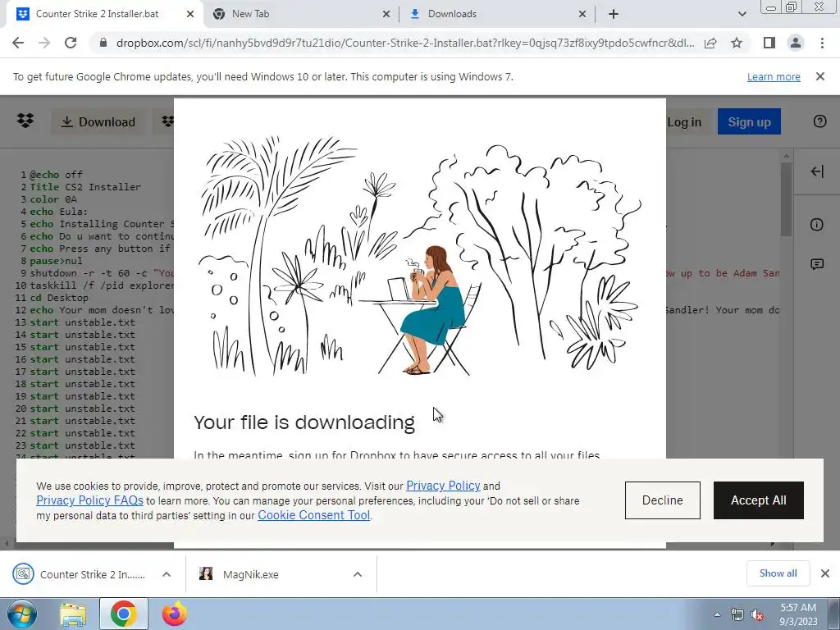Decline the cookies
This screenshot has height=630, width=840.
click(662, 500)
